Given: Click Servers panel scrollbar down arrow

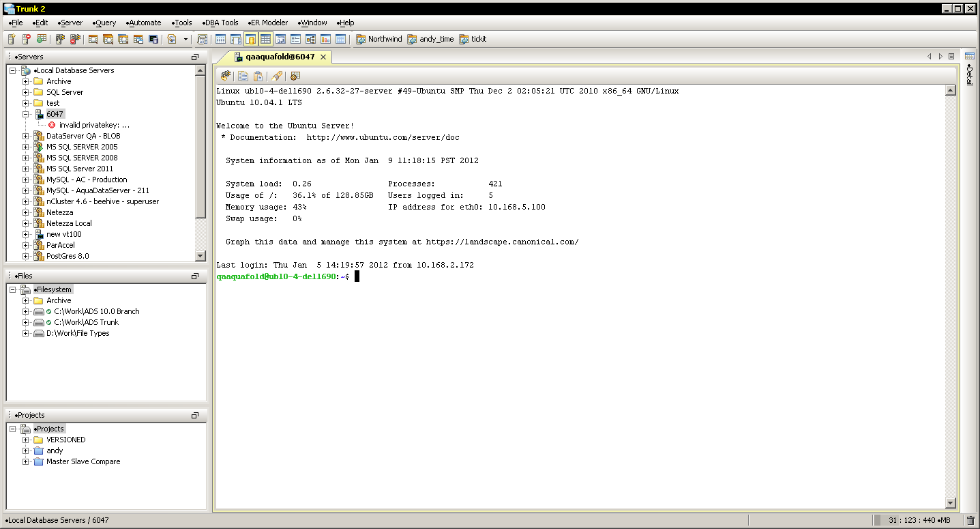Looking at the screenshot, I should 201,256.
